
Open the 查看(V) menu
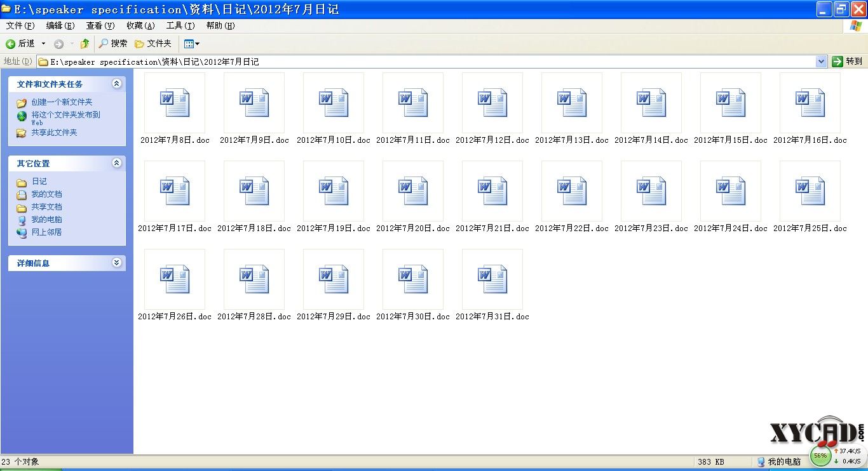(x=100, y=26)
